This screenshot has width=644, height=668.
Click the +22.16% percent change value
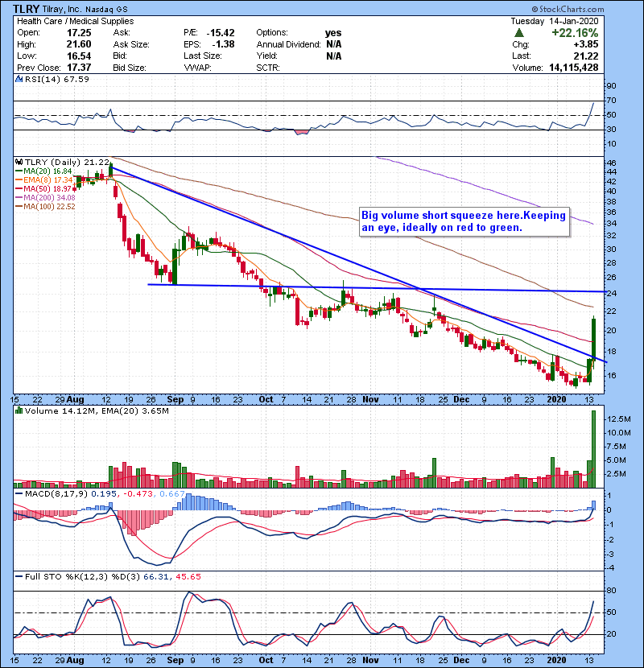575,33
